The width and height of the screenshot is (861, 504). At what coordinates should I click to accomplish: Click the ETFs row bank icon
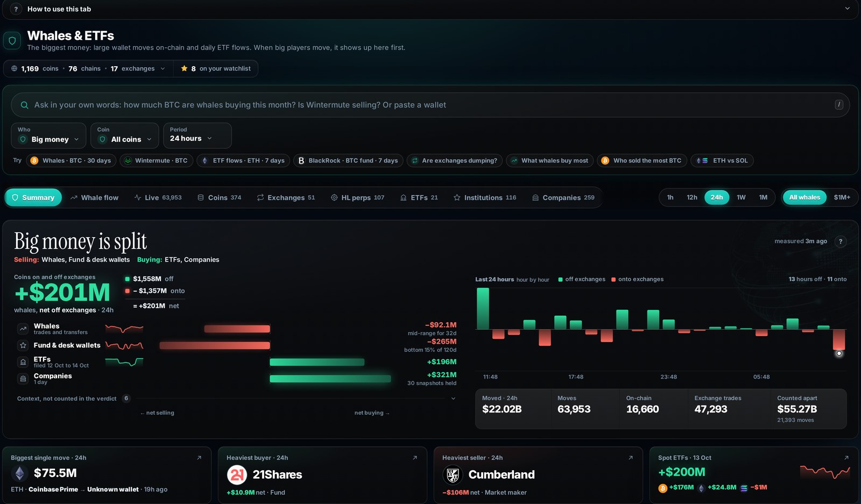(23, 362)
